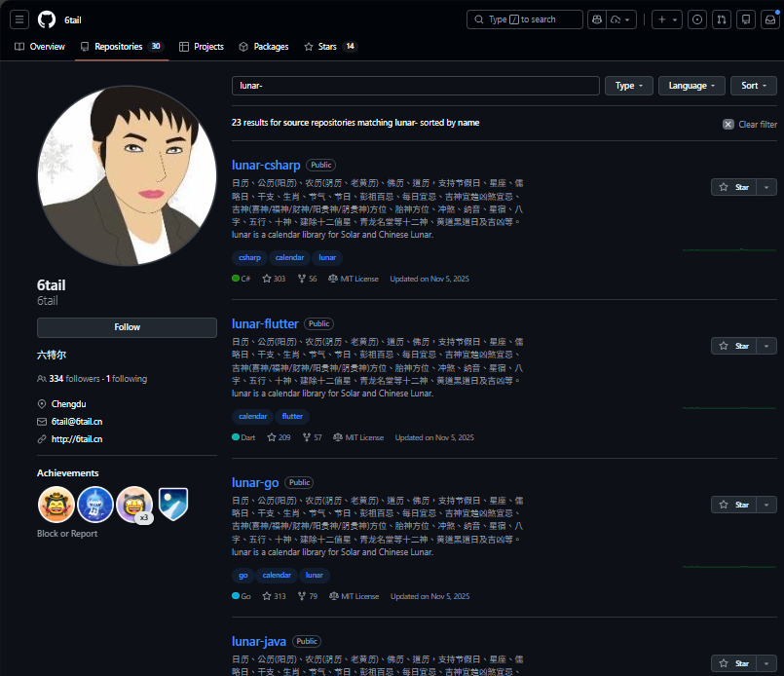Switch to the Stars tab
This screenshot has width=784, height=676.
click(x=330, y=47)
